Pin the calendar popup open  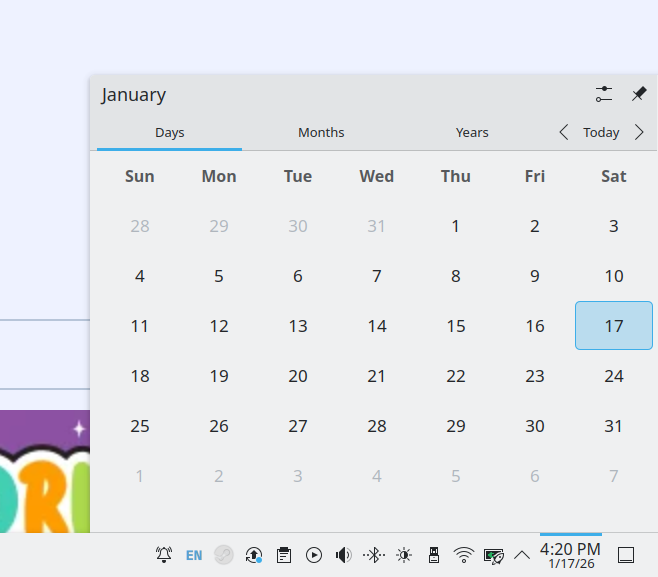point(639,94)
